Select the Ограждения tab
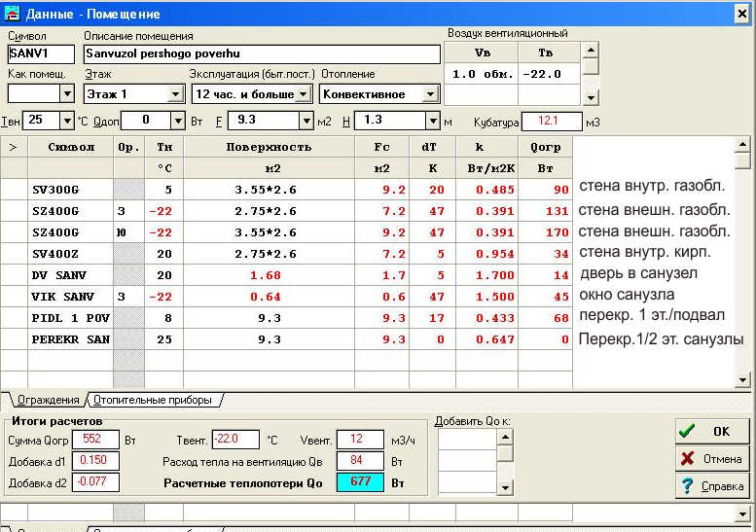The image size is (756, 532). 45,400
